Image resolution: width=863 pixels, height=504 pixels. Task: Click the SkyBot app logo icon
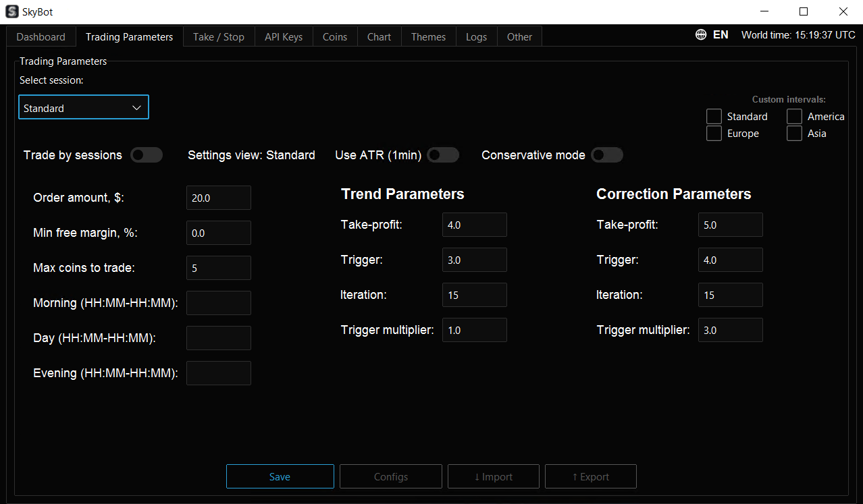pos(11,11)
